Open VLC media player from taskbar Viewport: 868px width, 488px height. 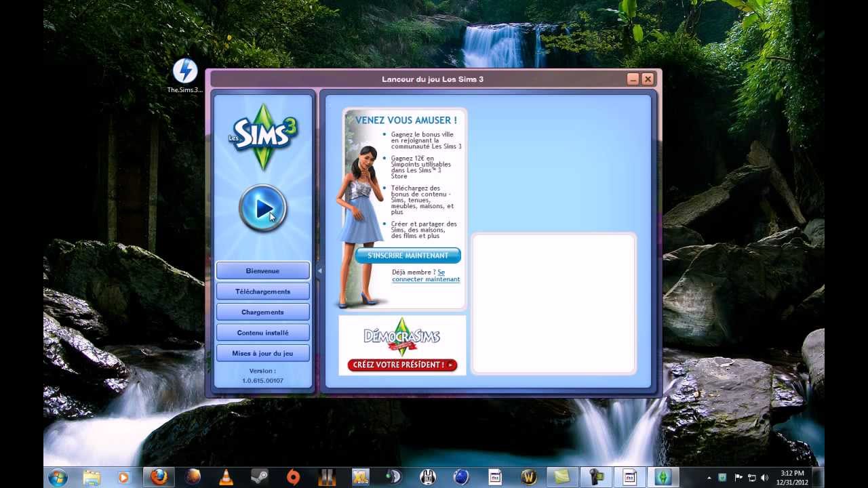(226, 477)
